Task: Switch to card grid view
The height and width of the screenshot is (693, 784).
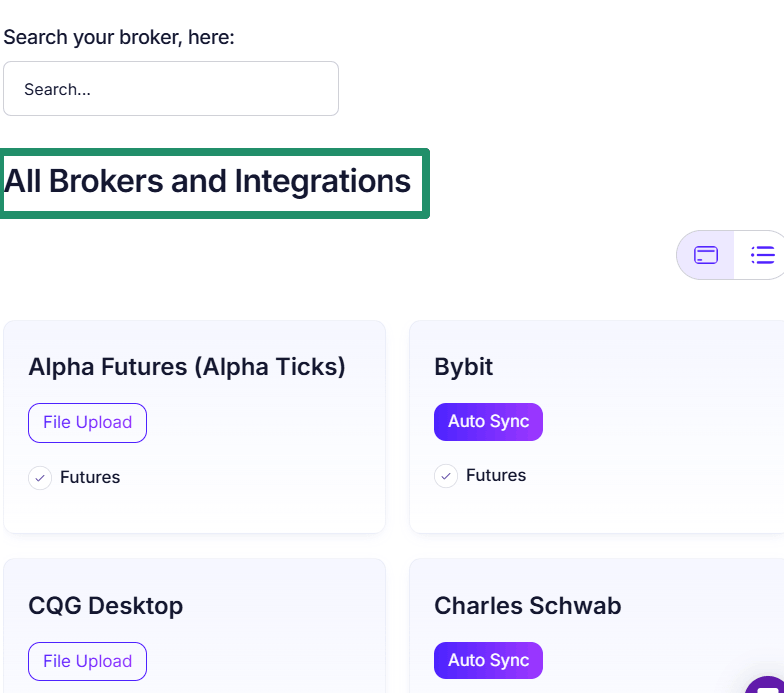Action: (x=705, y=255)
